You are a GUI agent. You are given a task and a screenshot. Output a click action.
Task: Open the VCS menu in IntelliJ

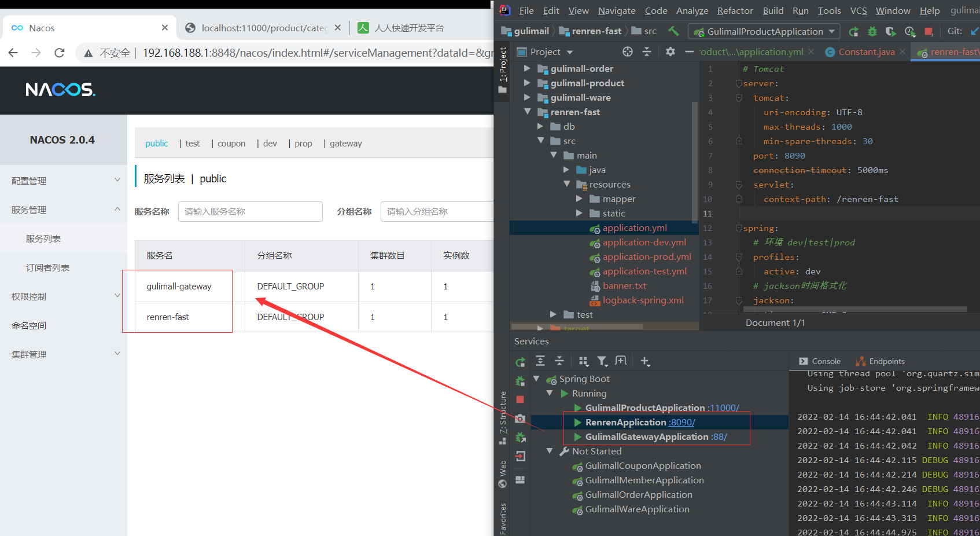click(x=859, y=10)
